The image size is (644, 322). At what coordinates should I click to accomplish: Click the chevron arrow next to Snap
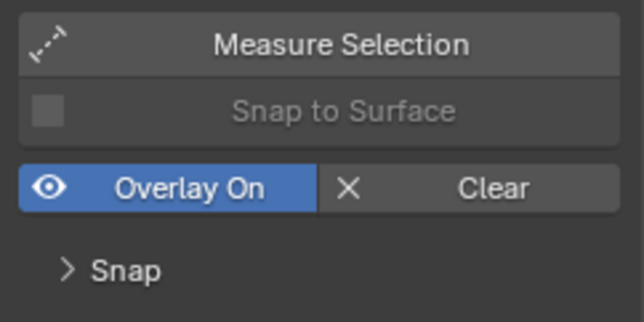[67, 269]
